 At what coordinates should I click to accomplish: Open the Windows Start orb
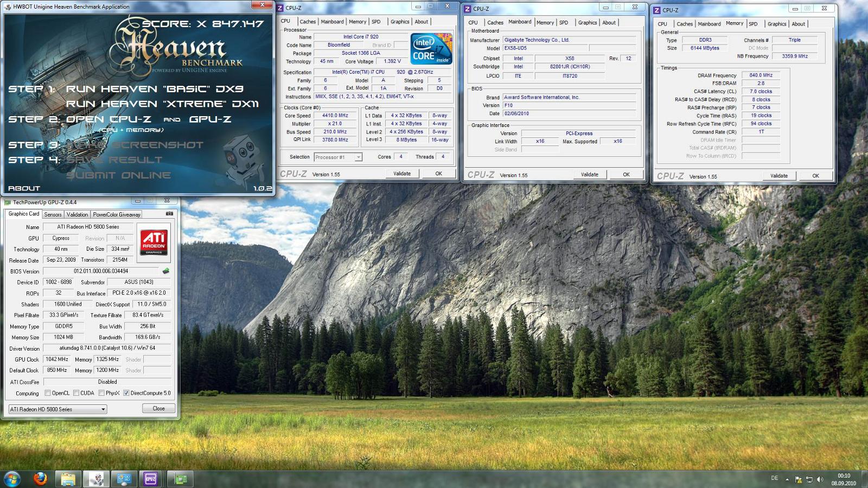point(12,479)
